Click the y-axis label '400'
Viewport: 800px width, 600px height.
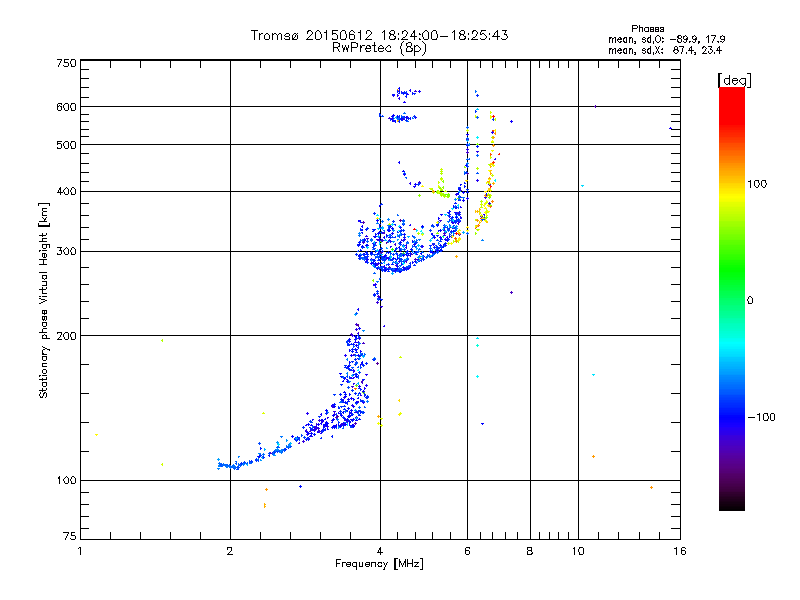[x=66, y=191]
